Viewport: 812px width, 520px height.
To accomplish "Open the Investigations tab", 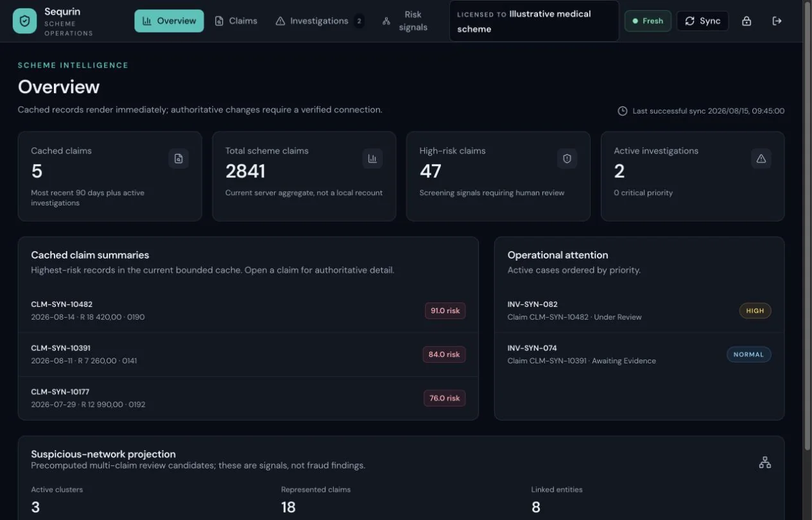I will point(319,21).
